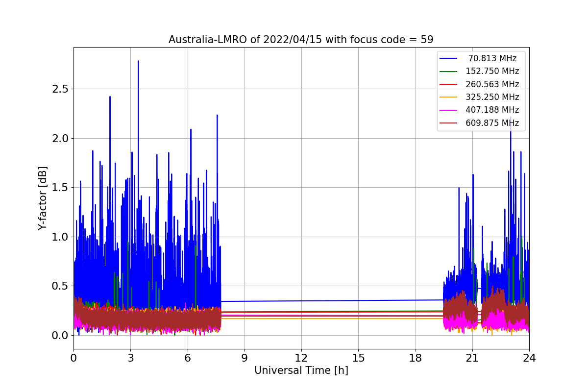Click the red legend line for 260.563 MHz

449,84
